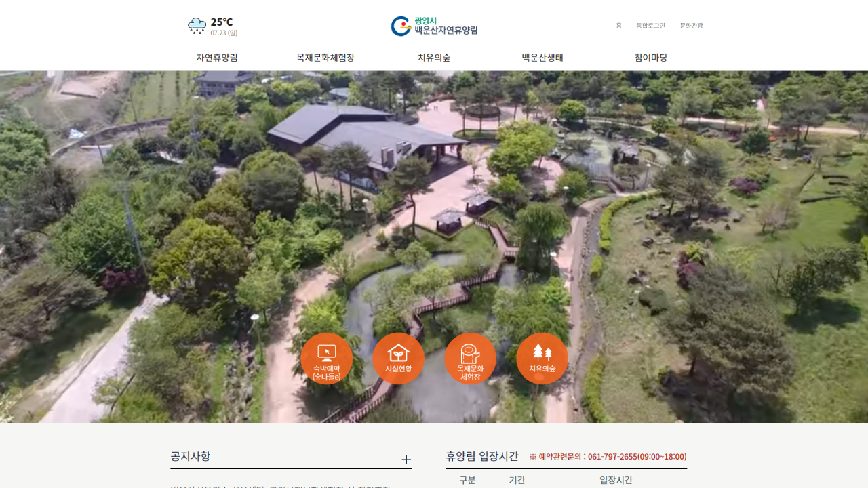
Task: Open the 시설현황 house icon button
Action: (398, 359)
